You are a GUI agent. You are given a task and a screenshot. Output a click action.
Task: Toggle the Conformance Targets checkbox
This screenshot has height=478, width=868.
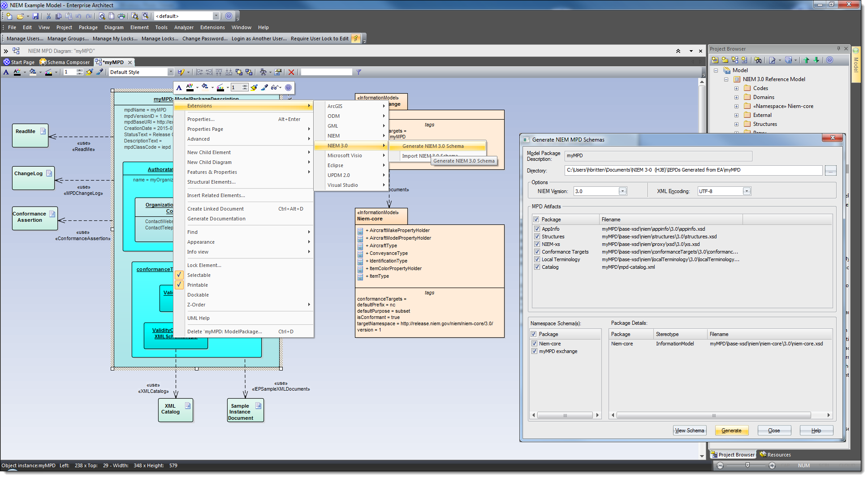(537, 252)
